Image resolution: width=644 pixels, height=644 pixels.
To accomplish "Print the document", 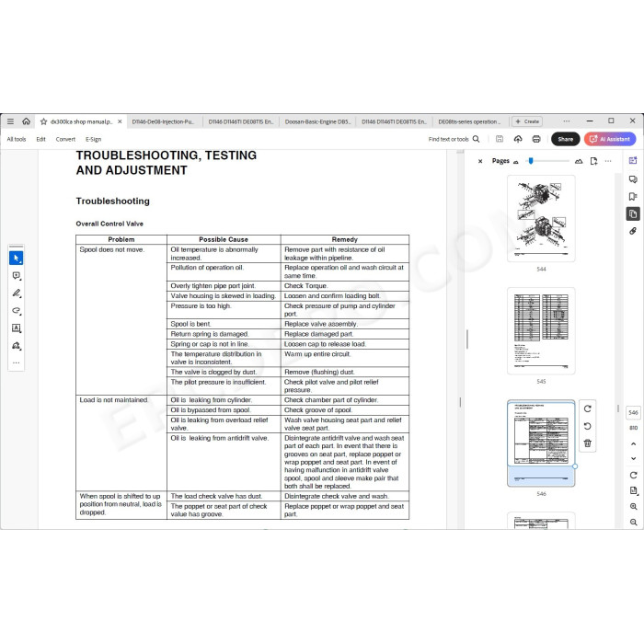I will point(536,139).
